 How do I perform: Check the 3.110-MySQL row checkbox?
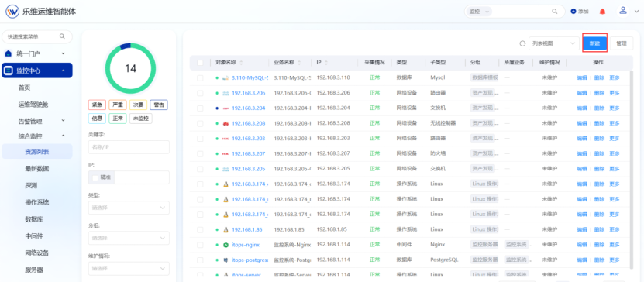(200, 77)
